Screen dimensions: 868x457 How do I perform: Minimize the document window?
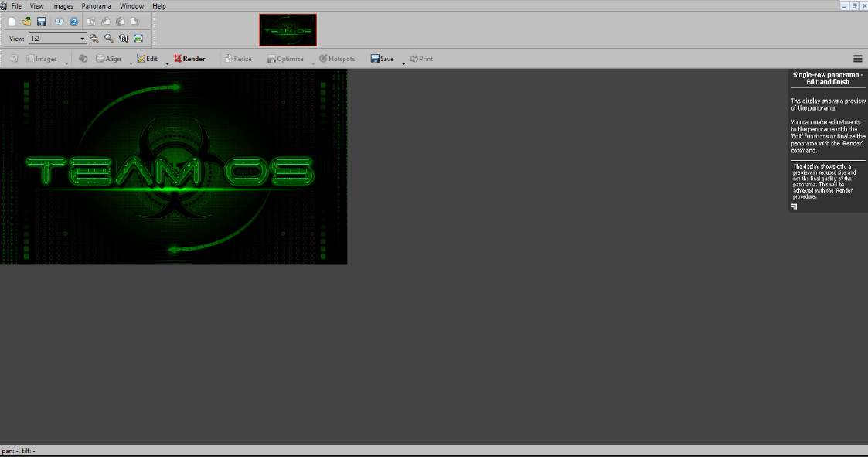click(844, 5)
